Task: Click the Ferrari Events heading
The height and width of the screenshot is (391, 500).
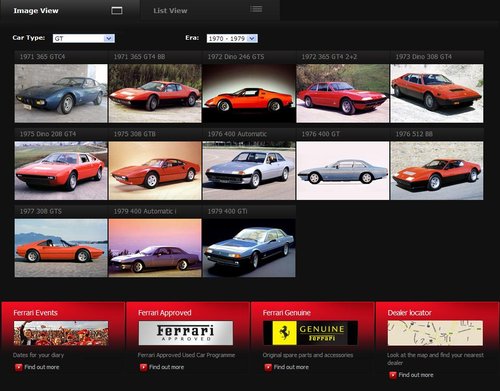Action: 35,313
